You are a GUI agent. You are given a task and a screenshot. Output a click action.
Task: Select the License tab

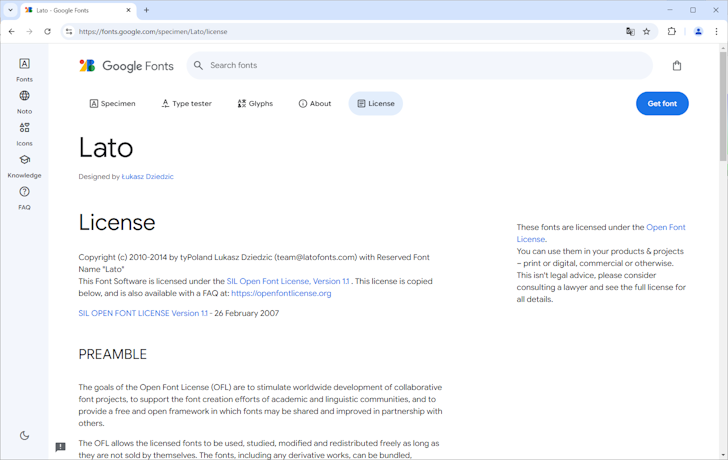(x=376, y=104)
